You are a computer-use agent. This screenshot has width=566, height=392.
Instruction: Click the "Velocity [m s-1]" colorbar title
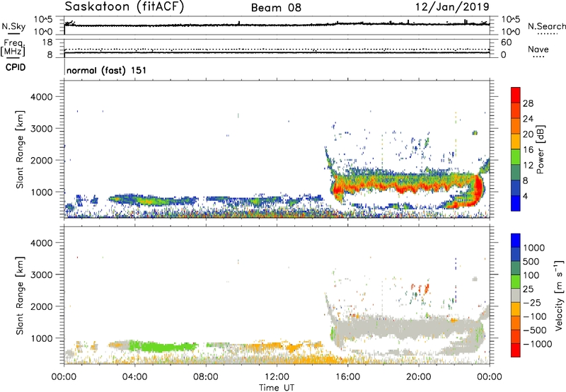(559, 295)
